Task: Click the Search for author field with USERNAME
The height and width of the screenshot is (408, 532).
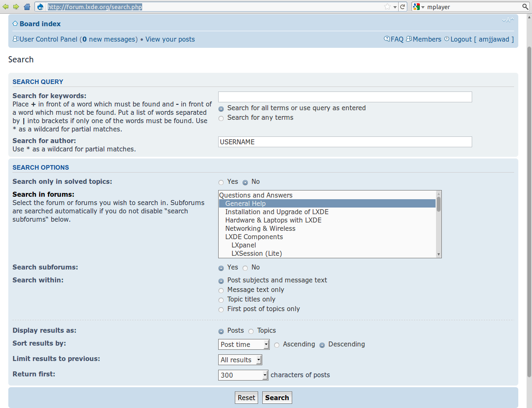Action: [345, 142]
